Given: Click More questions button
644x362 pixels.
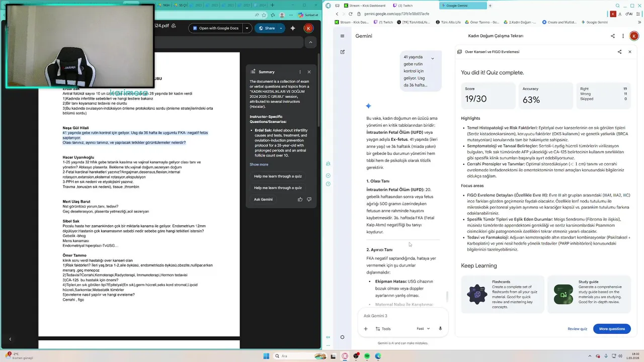Looking at the screenshot, I should pos(612,329).
